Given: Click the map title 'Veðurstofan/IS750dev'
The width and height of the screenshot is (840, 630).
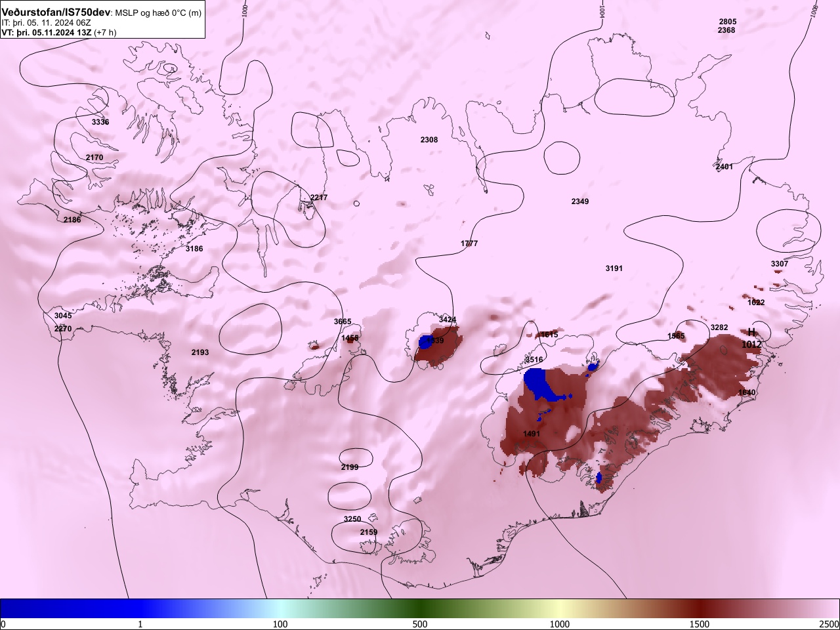Looking at the screenshot, I should click(x=56, y=12).
